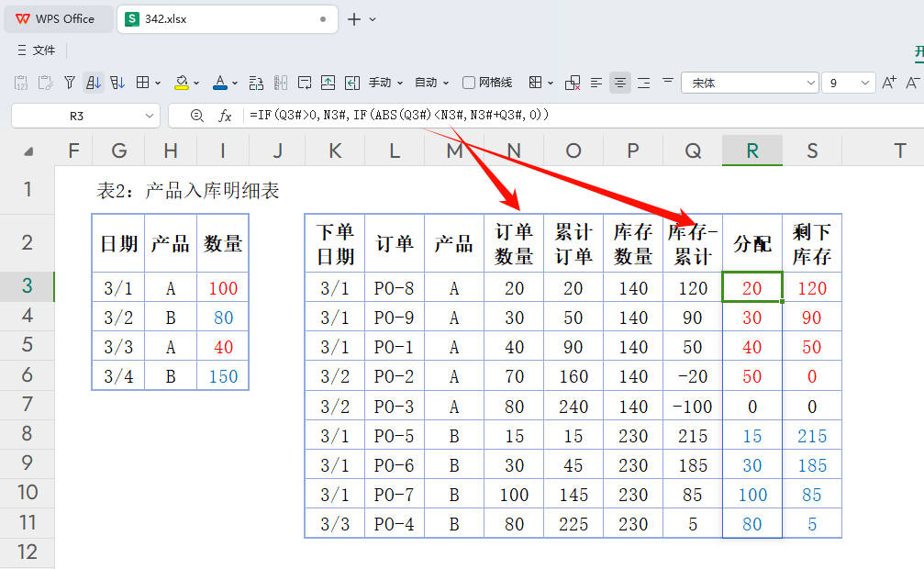Click the red 100 quantity cell
This screenshot has width=924, height=569.
223,288
